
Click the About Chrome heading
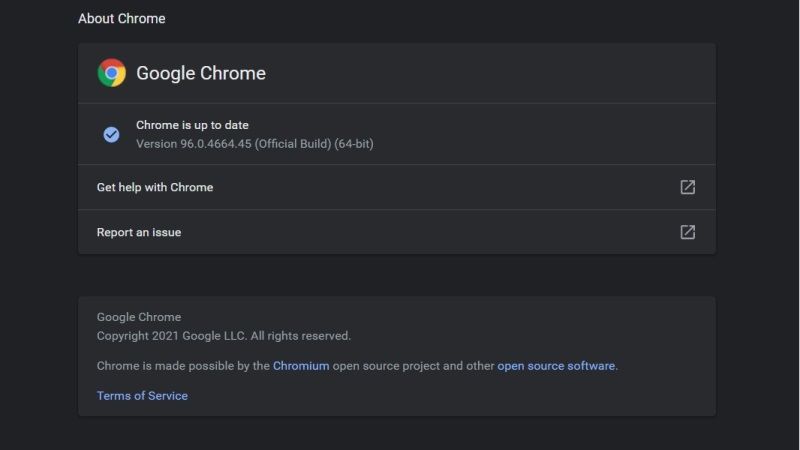(x=121, y=18)
